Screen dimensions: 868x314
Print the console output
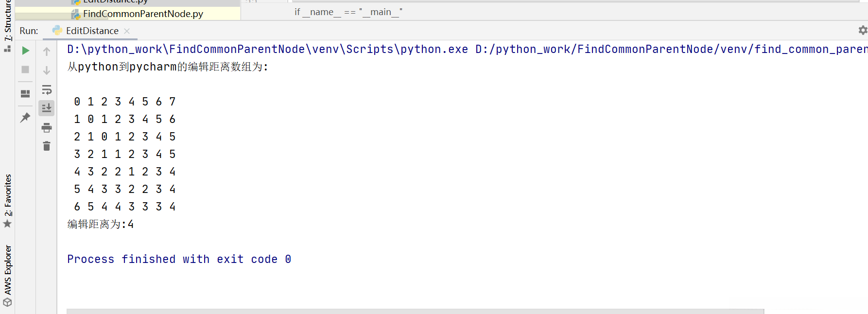47,128
